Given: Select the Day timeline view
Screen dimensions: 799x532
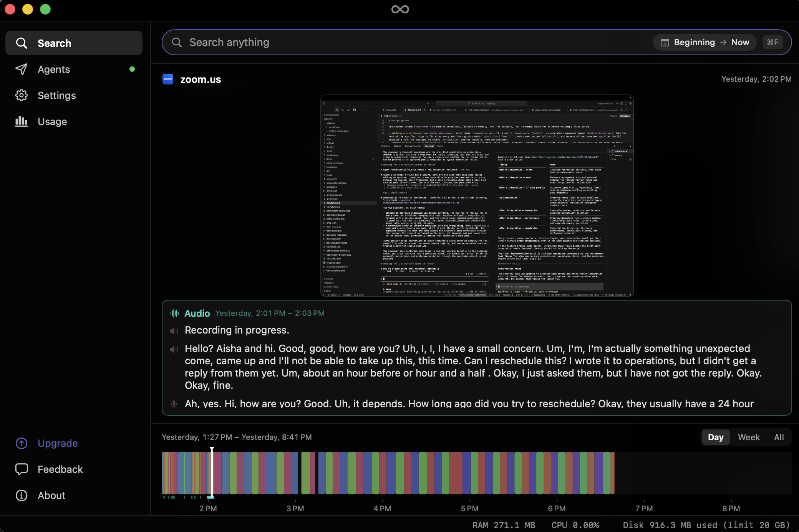Looking at the screenshot, I should click(x=716, y=437).
